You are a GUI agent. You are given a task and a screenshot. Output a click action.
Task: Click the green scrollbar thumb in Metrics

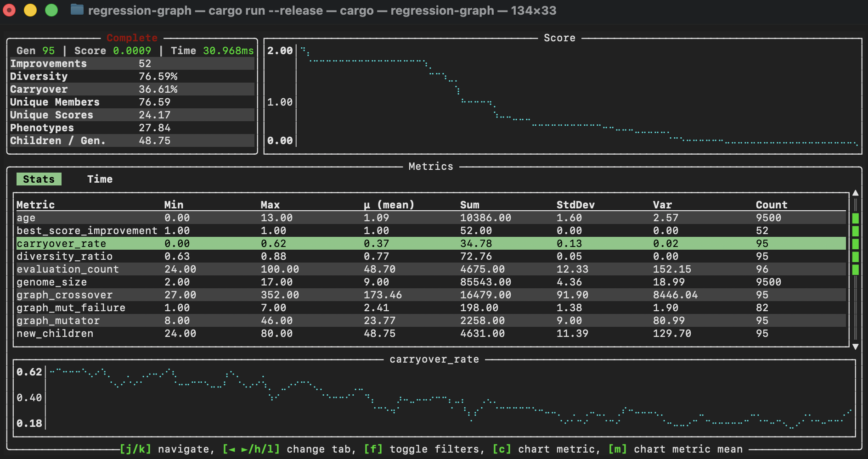(855, 243)
